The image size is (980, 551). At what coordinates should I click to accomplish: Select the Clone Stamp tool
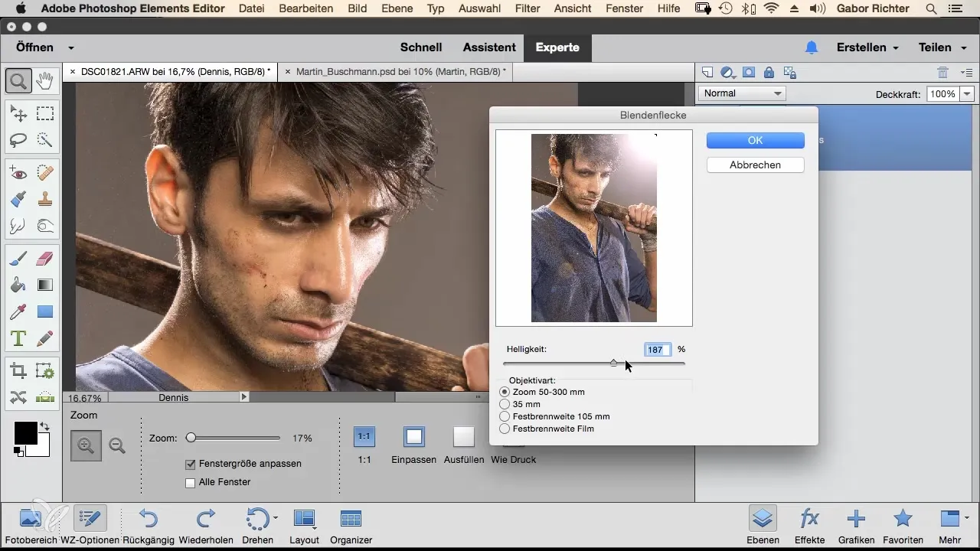coord(45,200)
